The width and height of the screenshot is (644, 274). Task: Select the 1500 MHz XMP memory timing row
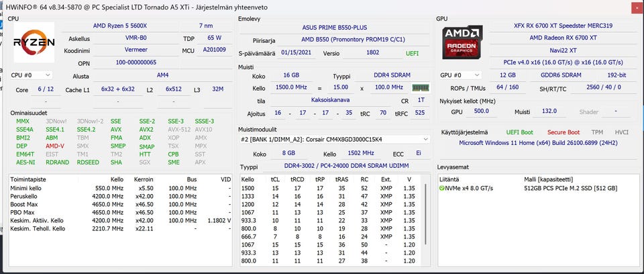pyautogui.click(x=330, y=188)
